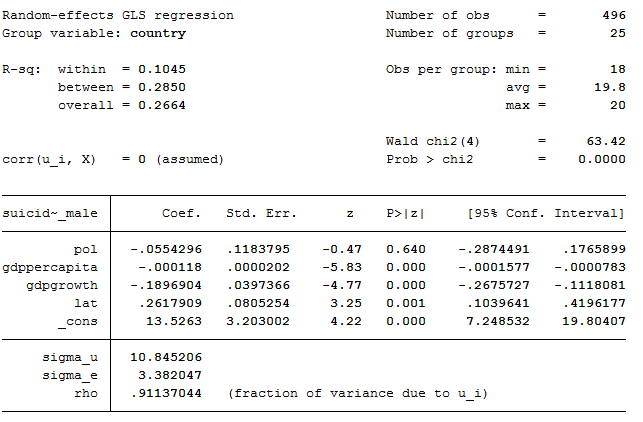Click the rho value .91137044
Viewport: 643px width, 422px height.
coord(166,393)
